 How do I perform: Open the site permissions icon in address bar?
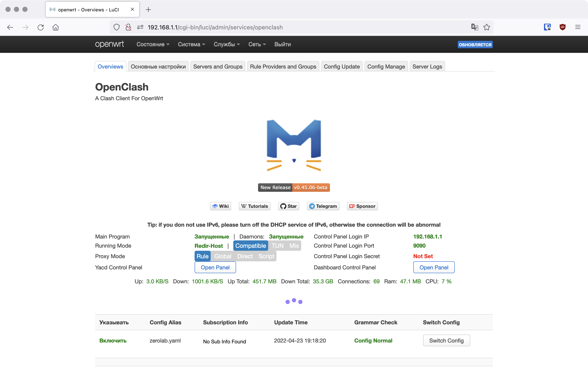pos(140,27)
